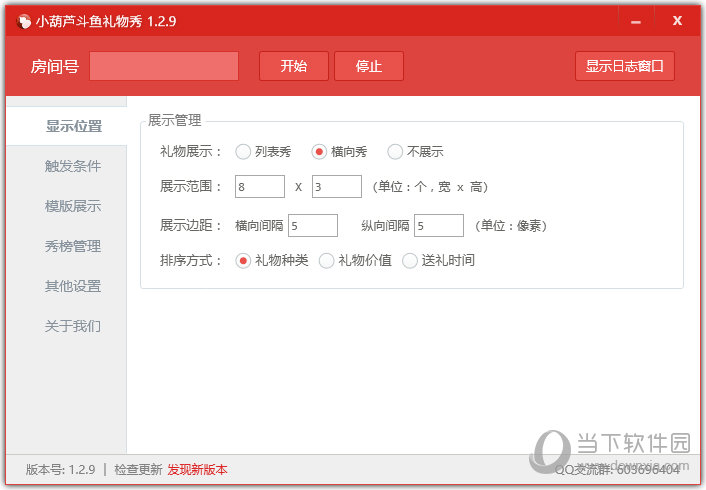Image resolution: width=706 pixels, height=490 pixels.
Task: Open the log window via 显示日志窗口
Action: (x=625, y=66)
